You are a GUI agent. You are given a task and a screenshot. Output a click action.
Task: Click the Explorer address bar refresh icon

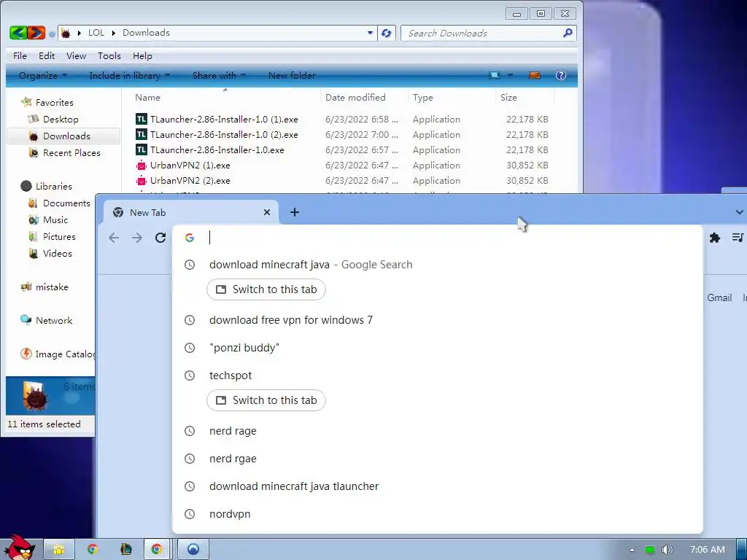pyautogui.click(x=387, y=33)
